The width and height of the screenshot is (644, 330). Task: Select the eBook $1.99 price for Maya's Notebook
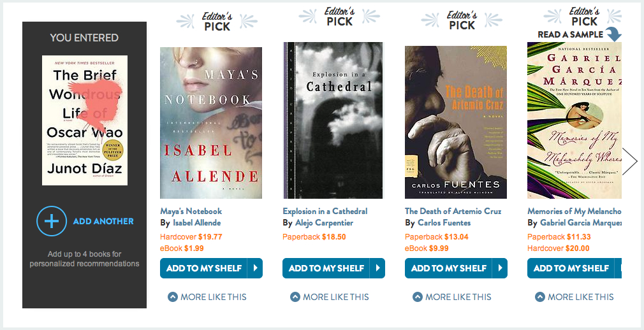click(x=182, y=248)
